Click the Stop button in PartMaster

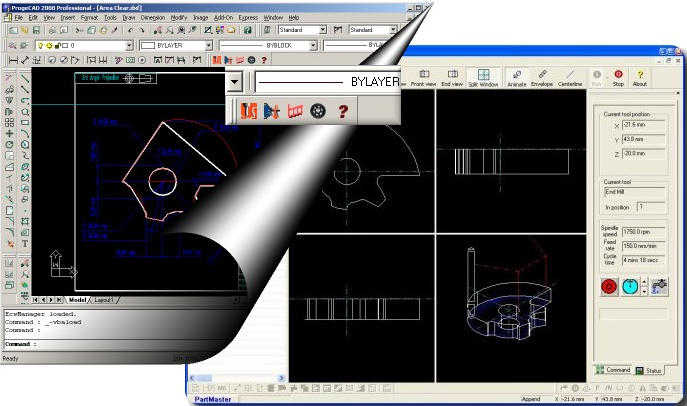[618, 78]
